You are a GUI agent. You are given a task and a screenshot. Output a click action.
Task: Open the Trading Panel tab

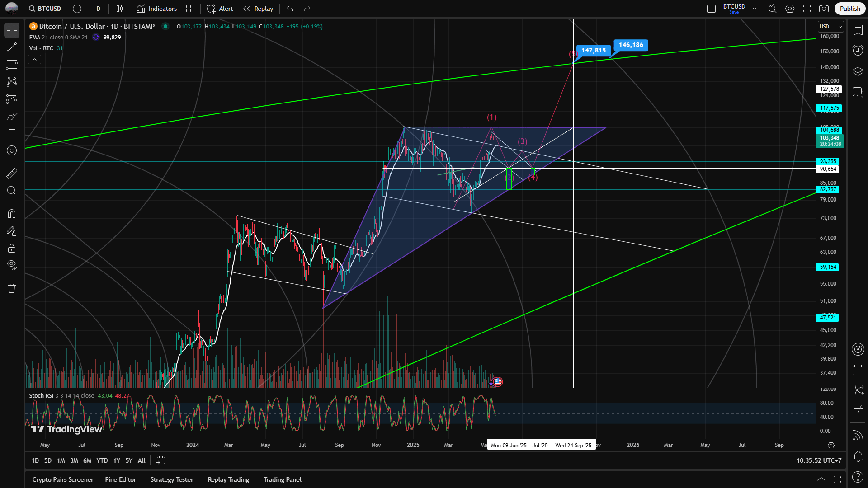pyautogui.click(x=283, y=479)
